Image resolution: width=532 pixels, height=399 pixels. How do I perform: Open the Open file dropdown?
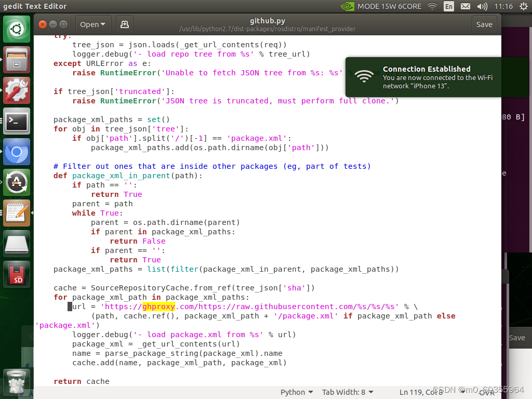(92, 24)
